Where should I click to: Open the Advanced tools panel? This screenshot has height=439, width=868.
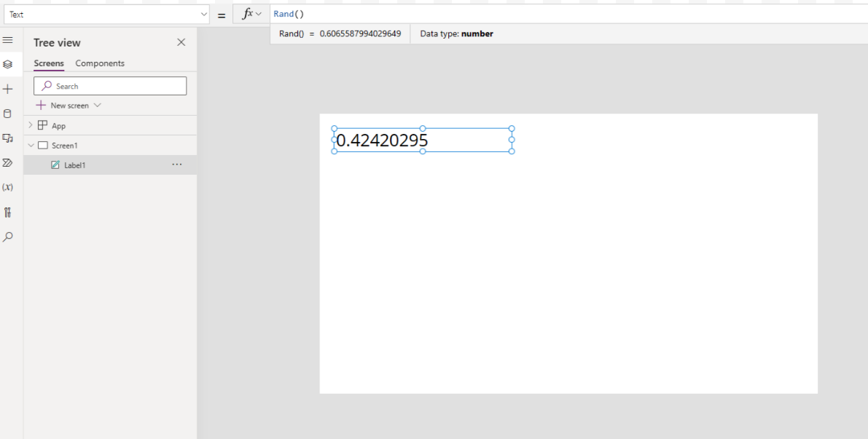click(x=8, y=212)
